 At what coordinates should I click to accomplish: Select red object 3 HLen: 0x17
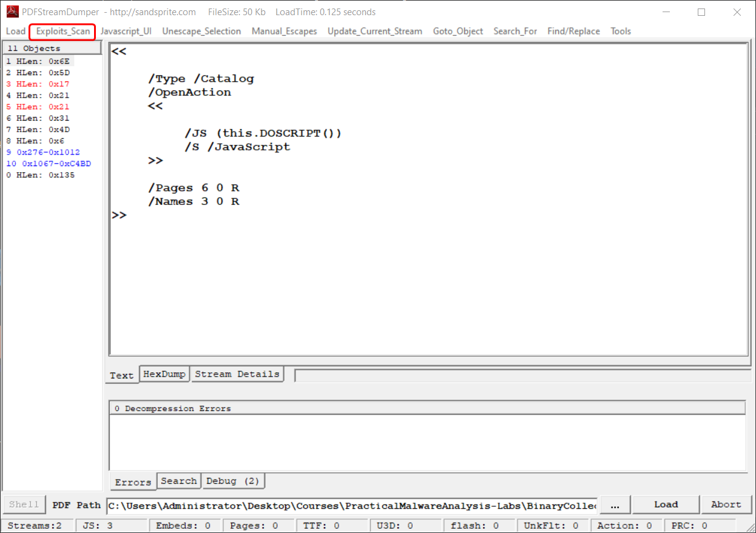38,84
